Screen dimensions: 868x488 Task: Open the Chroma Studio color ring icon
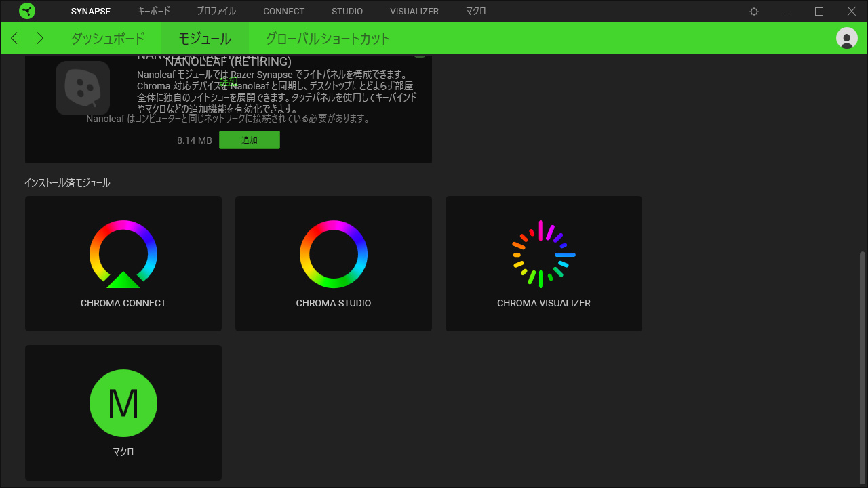(x=334, y=254)
